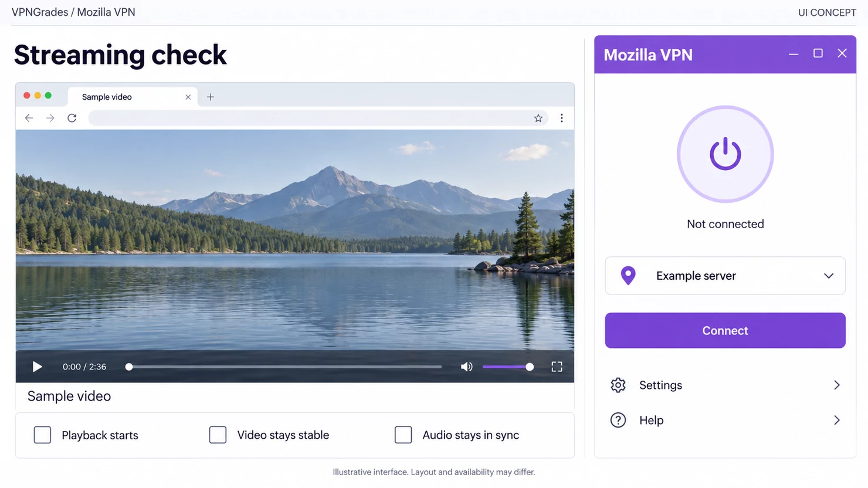Expand Settings with its chevron arrow
The height and width of the screenshot is (488, 868).
[x=837, y=385]
